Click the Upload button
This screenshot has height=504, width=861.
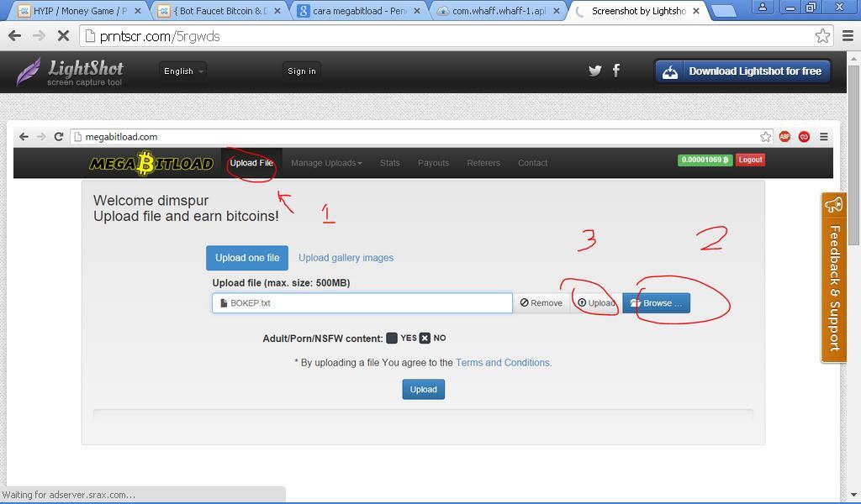click(x=423, y=389)
